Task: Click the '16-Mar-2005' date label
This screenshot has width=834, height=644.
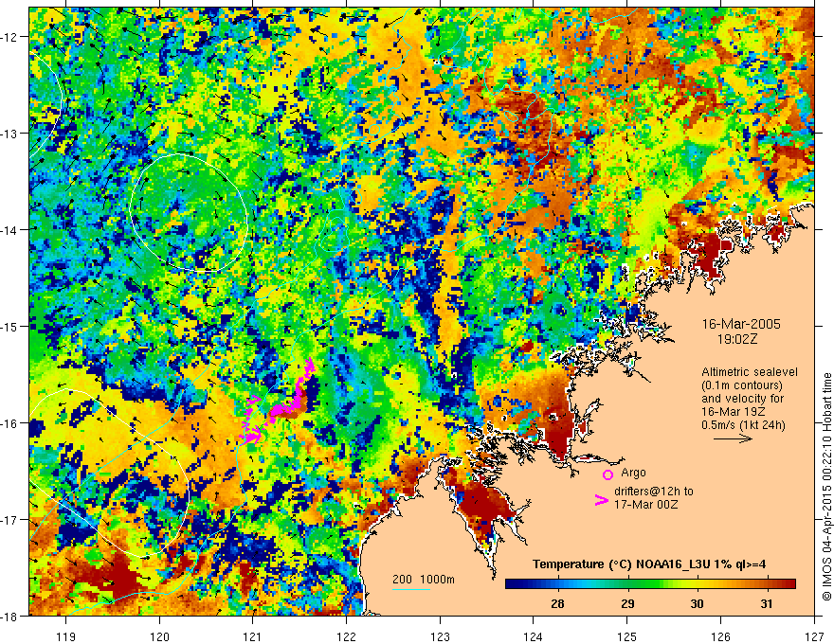Action: (741, 324)
